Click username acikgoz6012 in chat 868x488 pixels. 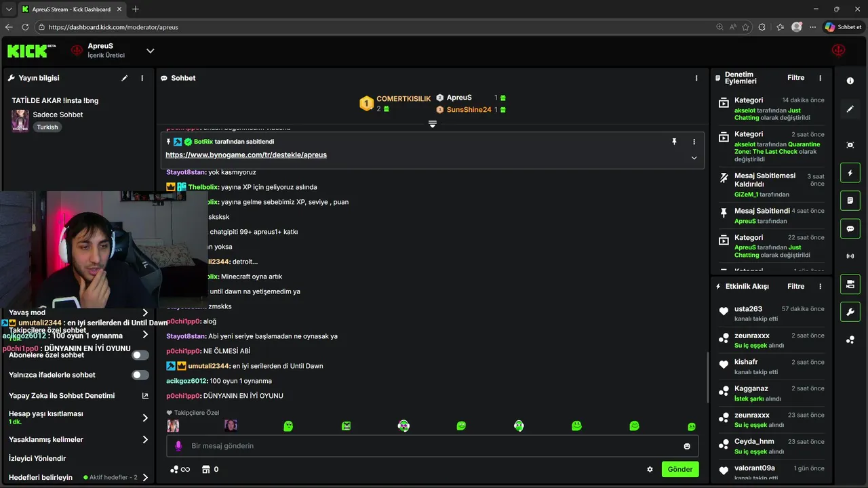186,381
